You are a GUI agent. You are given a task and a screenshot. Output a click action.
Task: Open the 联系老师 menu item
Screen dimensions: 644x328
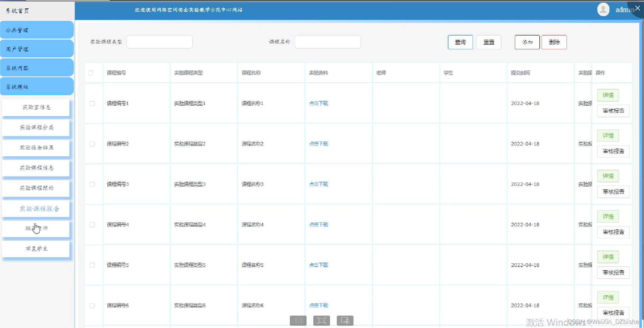pos(36,228)
